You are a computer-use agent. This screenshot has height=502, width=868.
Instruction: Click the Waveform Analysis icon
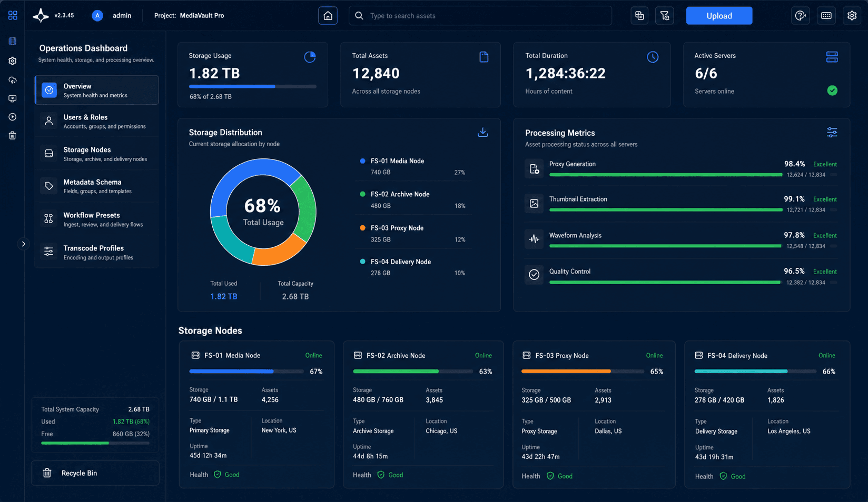point(534,239)
